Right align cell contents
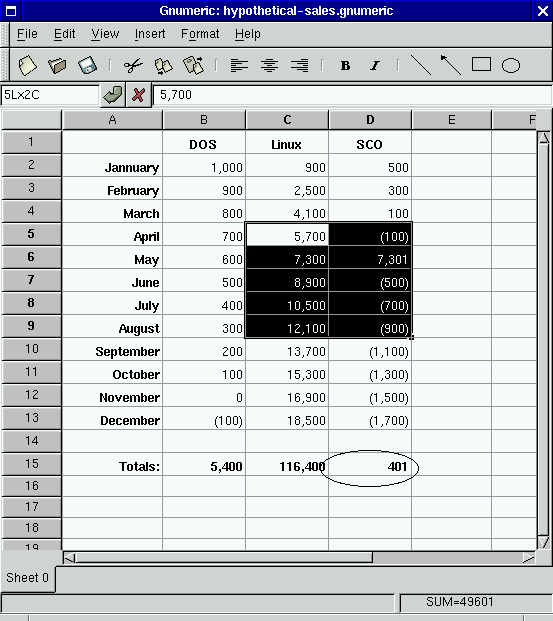 (299, 65)
